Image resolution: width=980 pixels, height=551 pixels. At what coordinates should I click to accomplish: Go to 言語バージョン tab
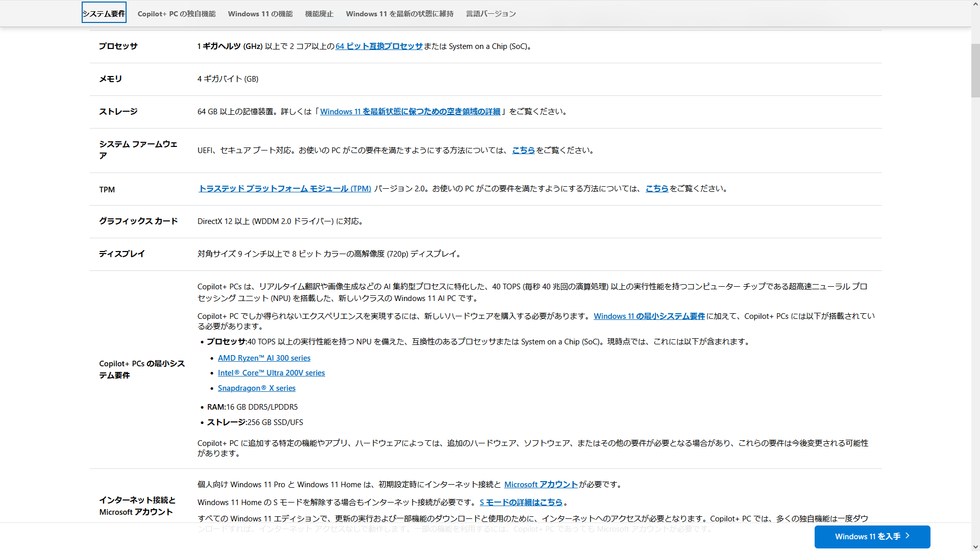tap(491, 14)
